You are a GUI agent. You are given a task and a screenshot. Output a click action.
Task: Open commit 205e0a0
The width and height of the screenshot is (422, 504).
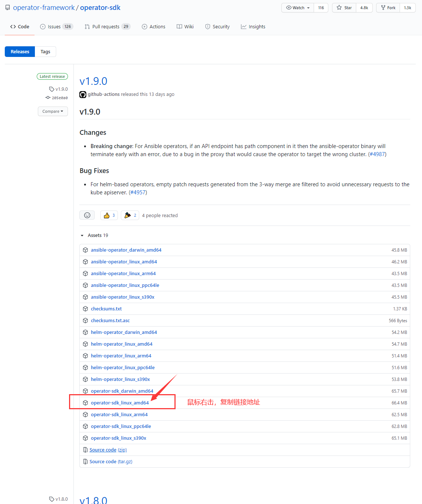[x=60, y=98]
